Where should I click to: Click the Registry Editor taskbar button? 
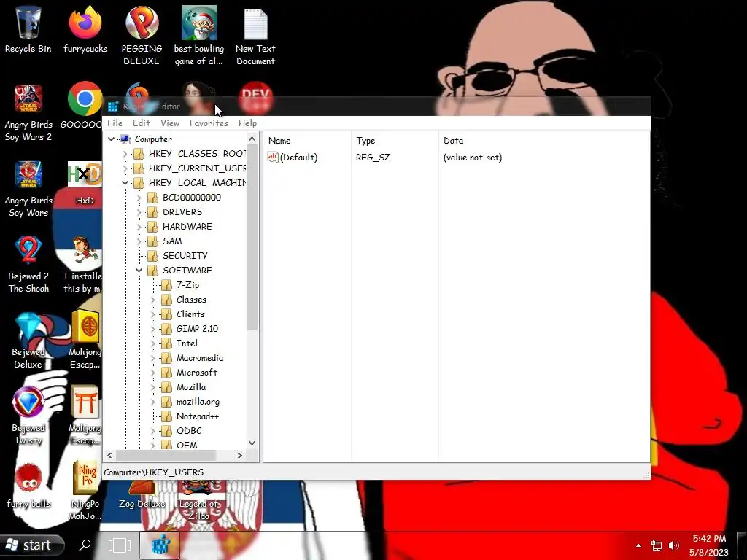point(160,545)
